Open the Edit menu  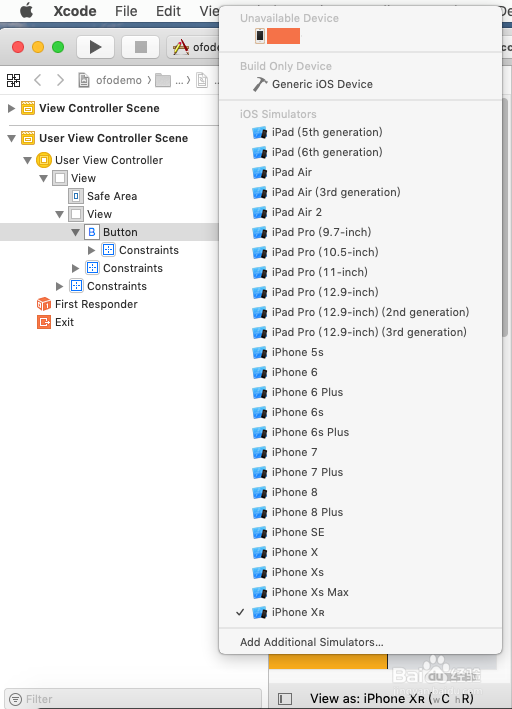click(x=168, y=11)
